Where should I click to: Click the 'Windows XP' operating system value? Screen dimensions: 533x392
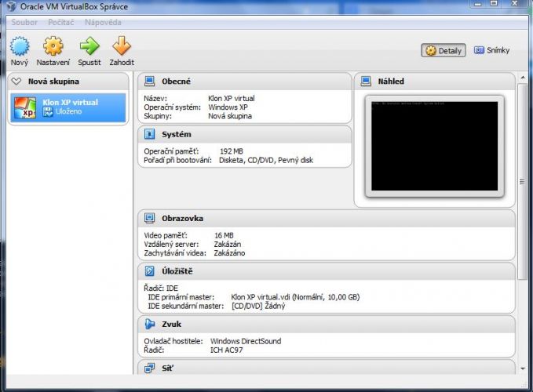[228, 107]
